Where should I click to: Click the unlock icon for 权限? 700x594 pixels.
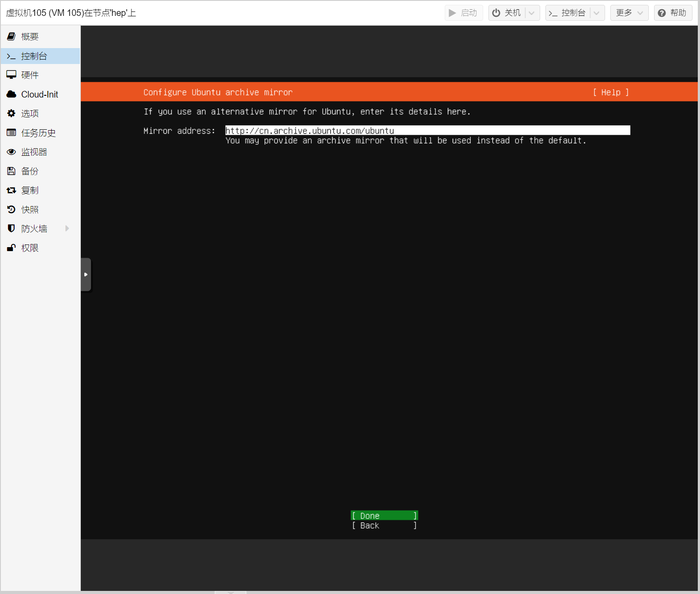click(11, 248)
